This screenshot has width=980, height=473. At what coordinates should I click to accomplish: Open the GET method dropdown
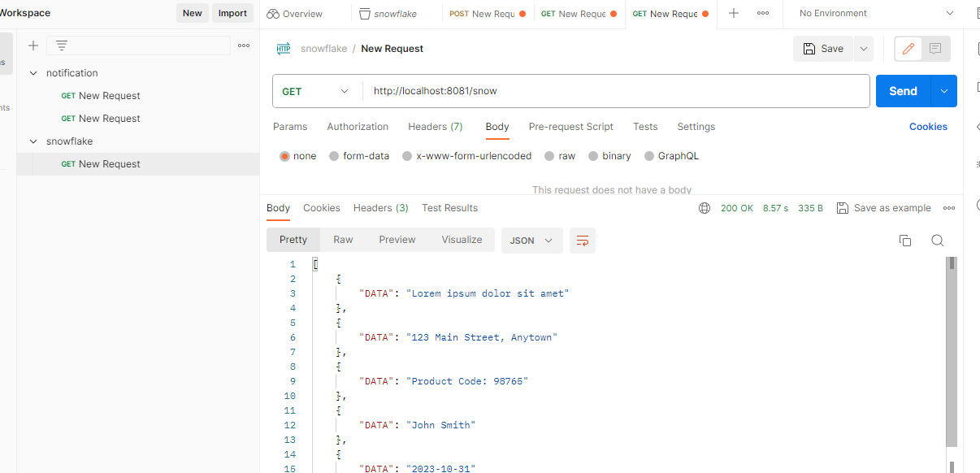click(315, 91)
